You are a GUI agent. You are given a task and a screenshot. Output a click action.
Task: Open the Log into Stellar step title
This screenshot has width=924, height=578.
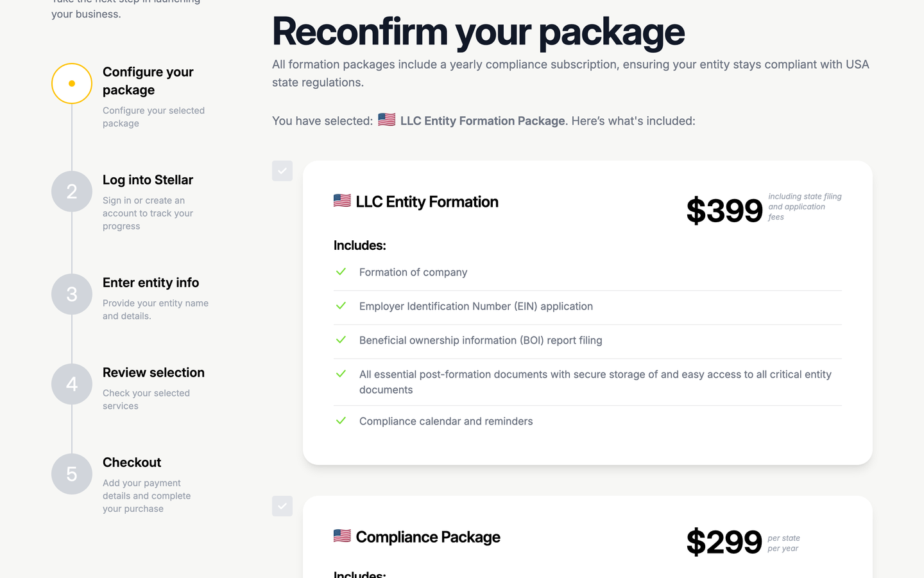pos(148,180)
